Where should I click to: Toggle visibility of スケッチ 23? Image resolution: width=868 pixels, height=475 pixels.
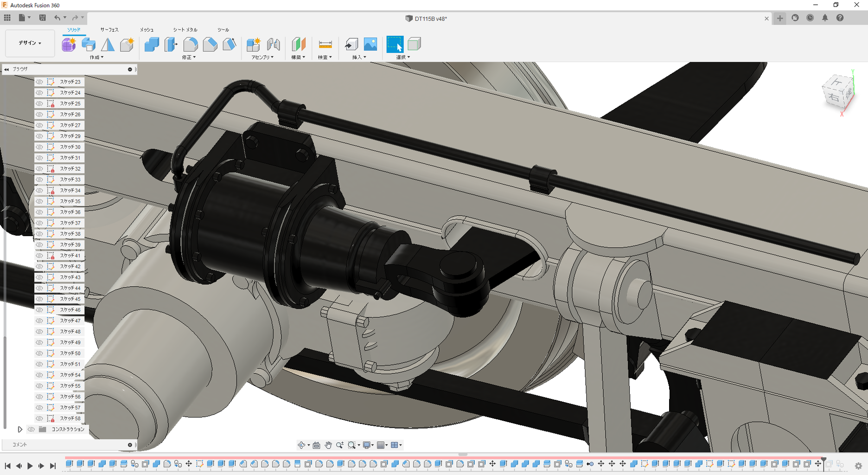(x=39, y=82)
